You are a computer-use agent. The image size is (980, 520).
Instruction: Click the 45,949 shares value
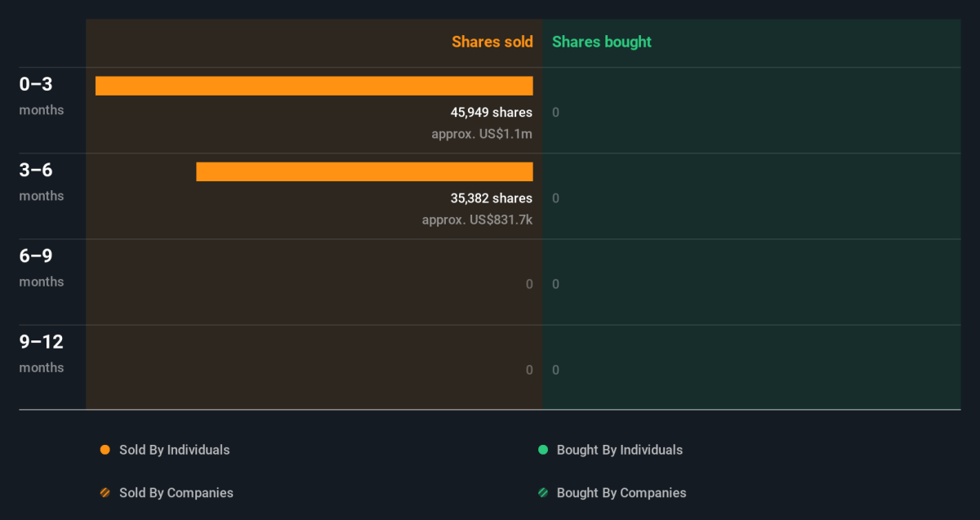[x=492, y=113]
